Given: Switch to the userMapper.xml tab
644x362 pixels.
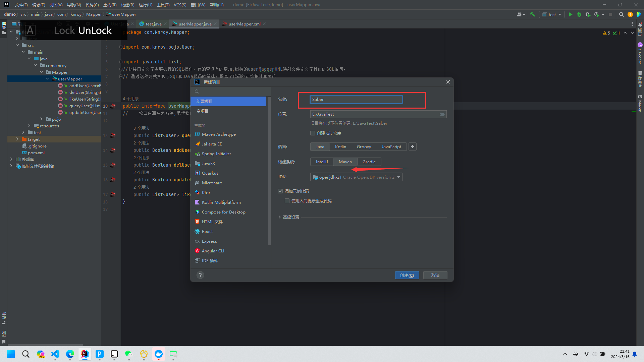Looking at the screenshot, I should tap(244, 24).
